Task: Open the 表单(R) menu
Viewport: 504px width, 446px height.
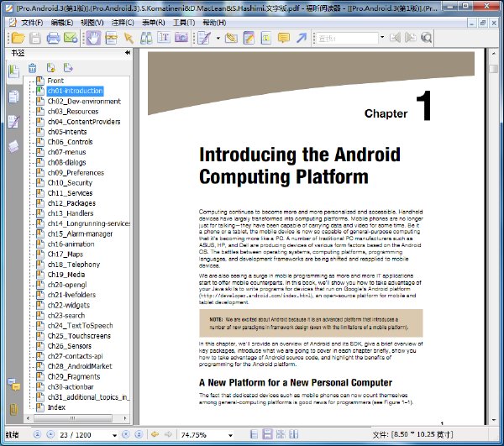Action: [x=154, y=23]
